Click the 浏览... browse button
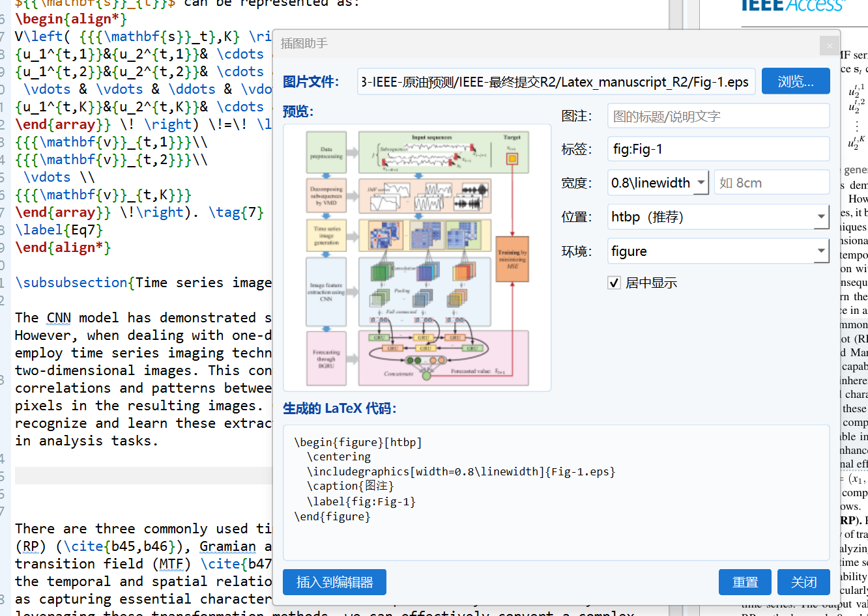 click(796, 81)
